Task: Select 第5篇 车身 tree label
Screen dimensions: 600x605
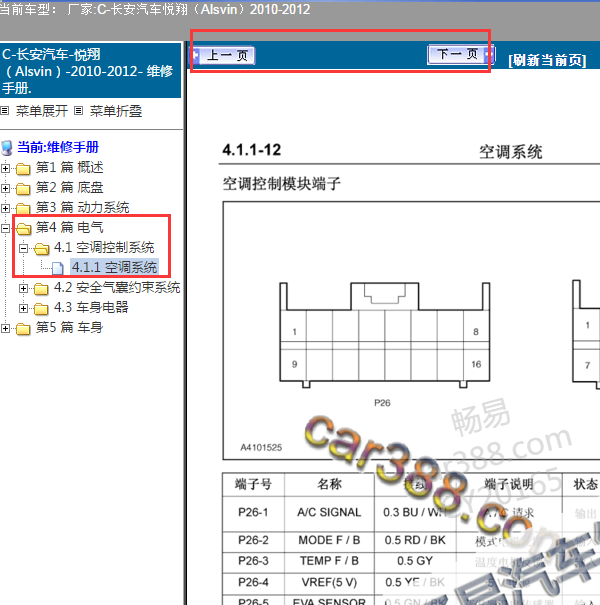Action: coord(69,328)
